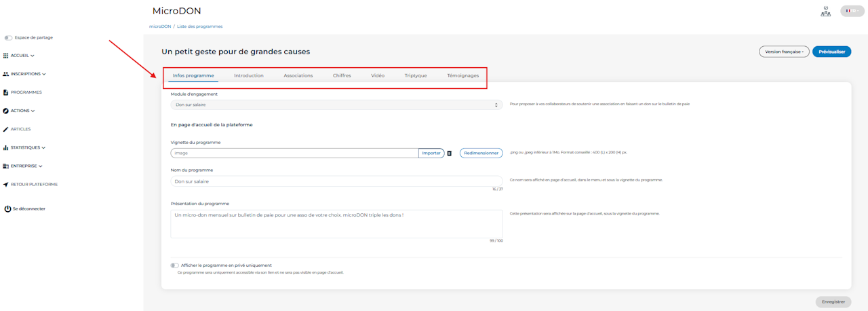Open the Version française dropdown
The width and height of the screenshot is (868, 311).
point(784,52)
